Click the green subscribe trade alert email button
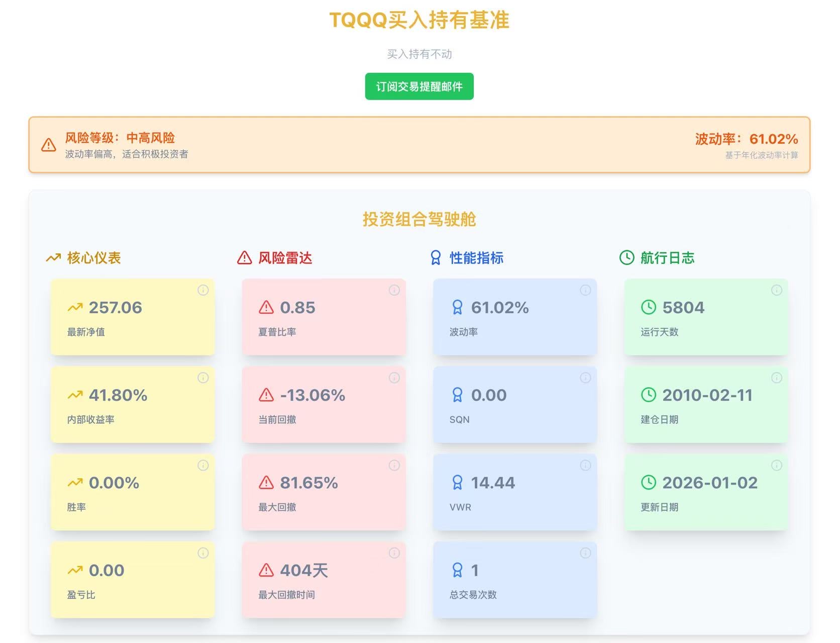This screenshot has width=840, height=643. pos(419,86)
